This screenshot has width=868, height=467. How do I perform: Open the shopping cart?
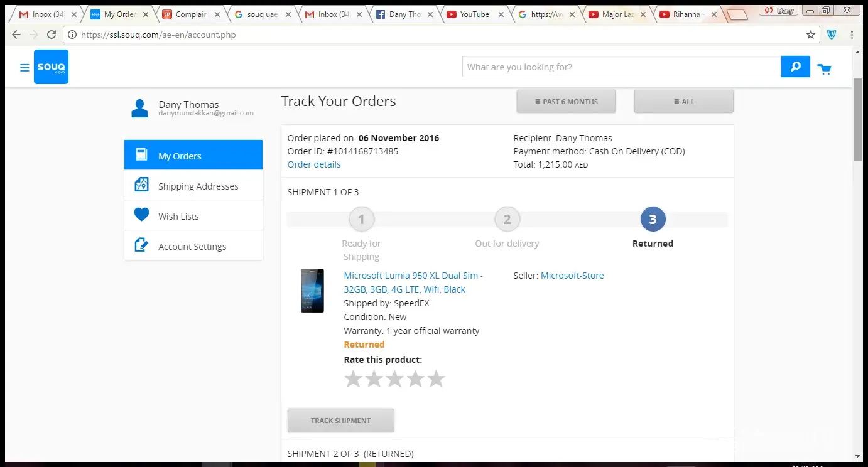pyautogui.click(x=824, y=68)
